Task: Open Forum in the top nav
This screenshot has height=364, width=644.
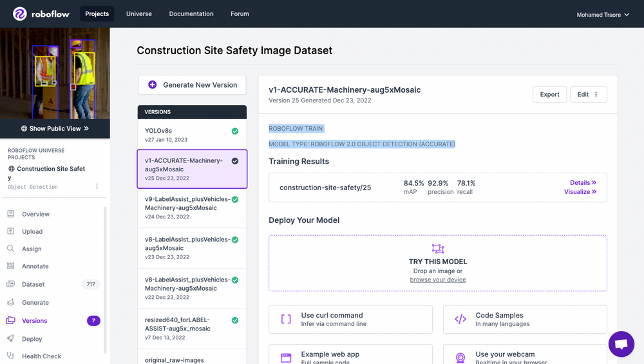Action: [x=240, y=14]
